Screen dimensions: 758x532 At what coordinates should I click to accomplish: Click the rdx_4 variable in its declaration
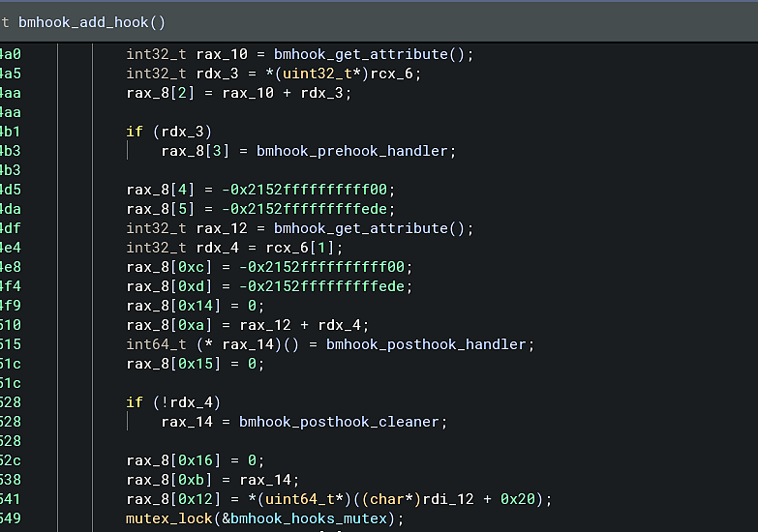[217, 248]
